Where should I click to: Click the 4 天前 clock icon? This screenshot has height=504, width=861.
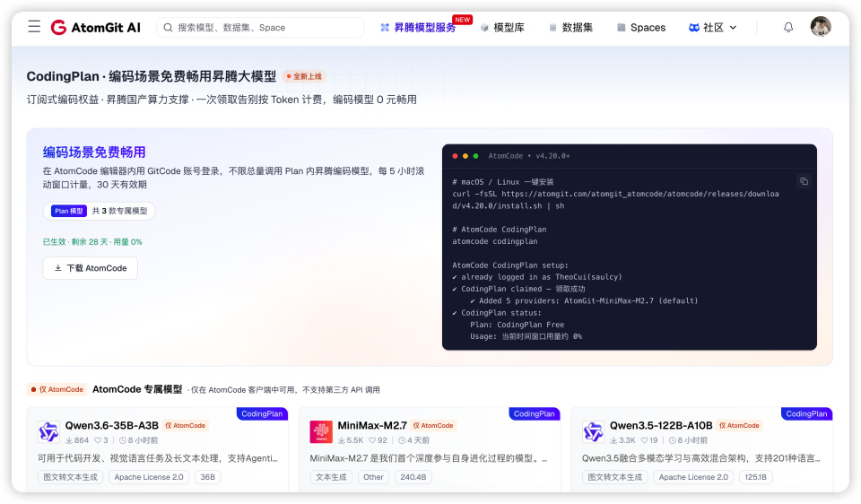(402, 440)
